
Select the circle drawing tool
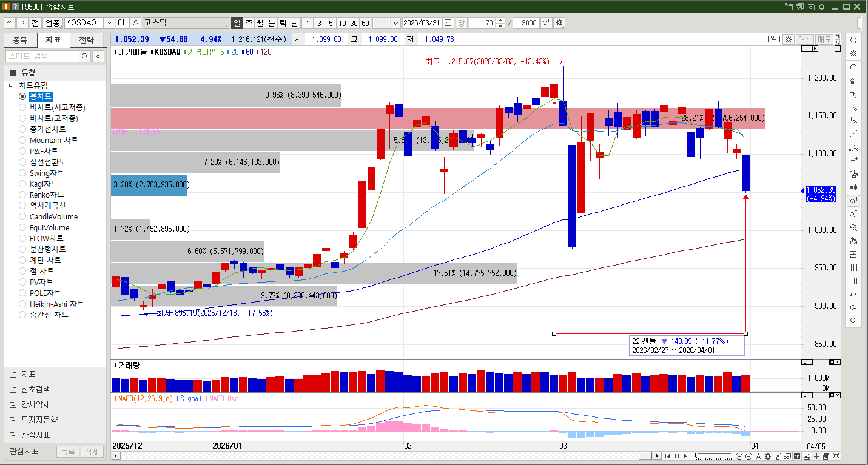pyautogui.click(x=853, y=67)
